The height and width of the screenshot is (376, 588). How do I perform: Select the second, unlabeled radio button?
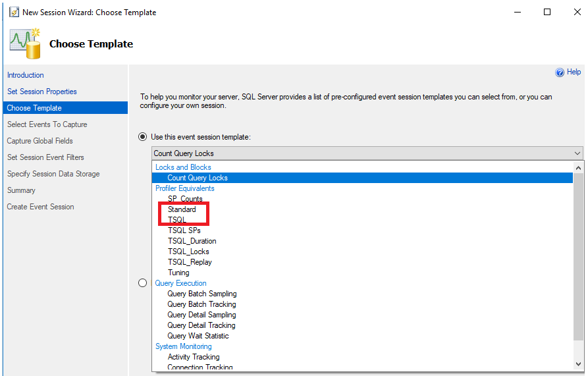pyautogui.click(x=143, y=283)
